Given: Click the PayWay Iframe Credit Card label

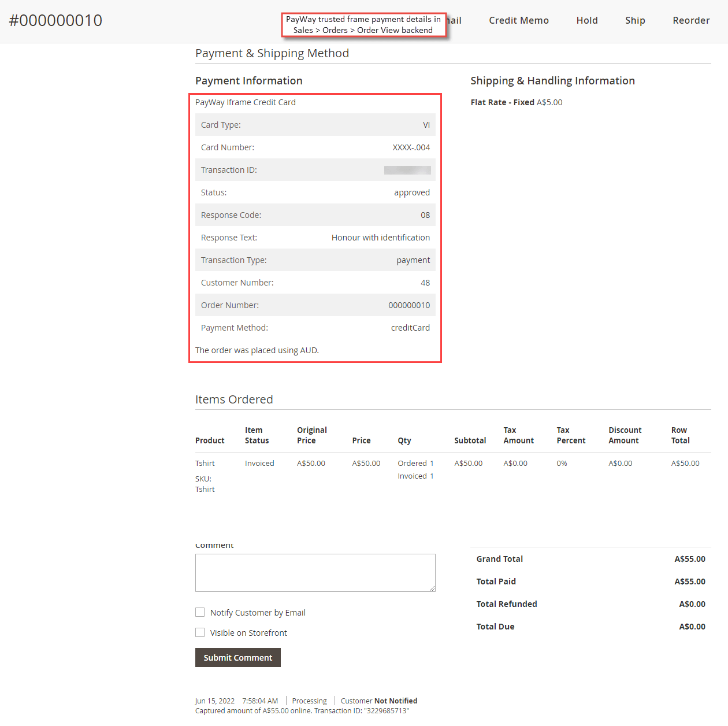Looking at the screenshot, I should tap(245, 102).
